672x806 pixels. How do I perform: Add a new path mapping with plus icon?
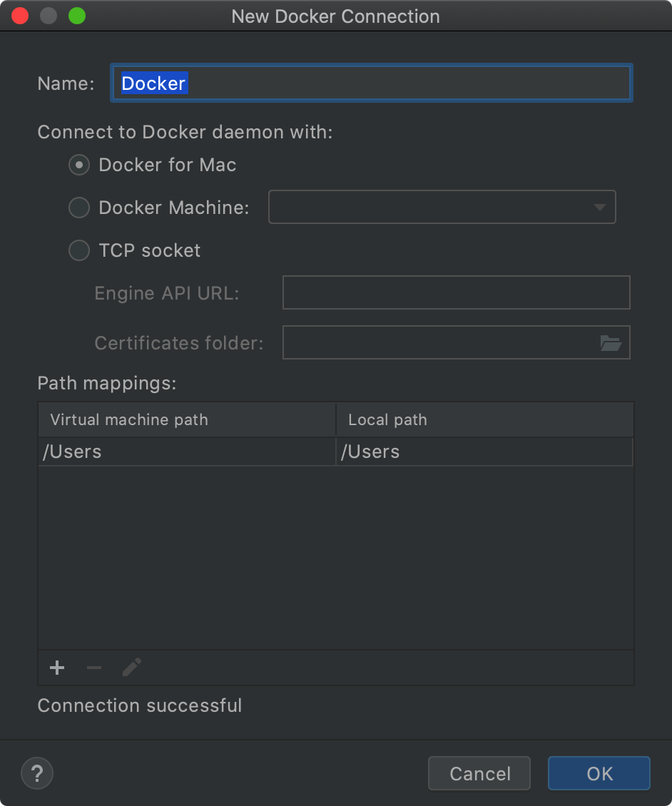[x=57, y=668]
